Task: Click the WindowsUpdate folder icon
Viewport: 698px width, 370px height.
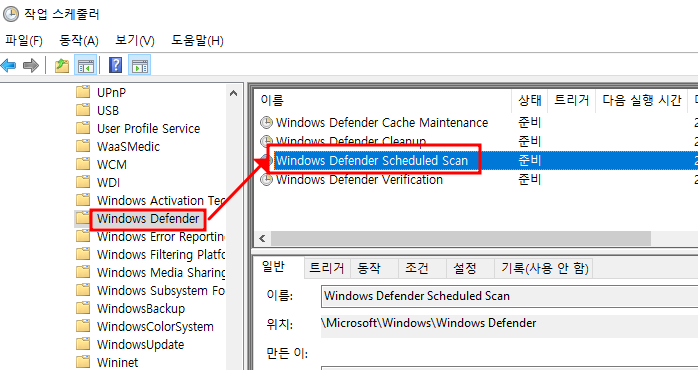Action: point(83,344)
